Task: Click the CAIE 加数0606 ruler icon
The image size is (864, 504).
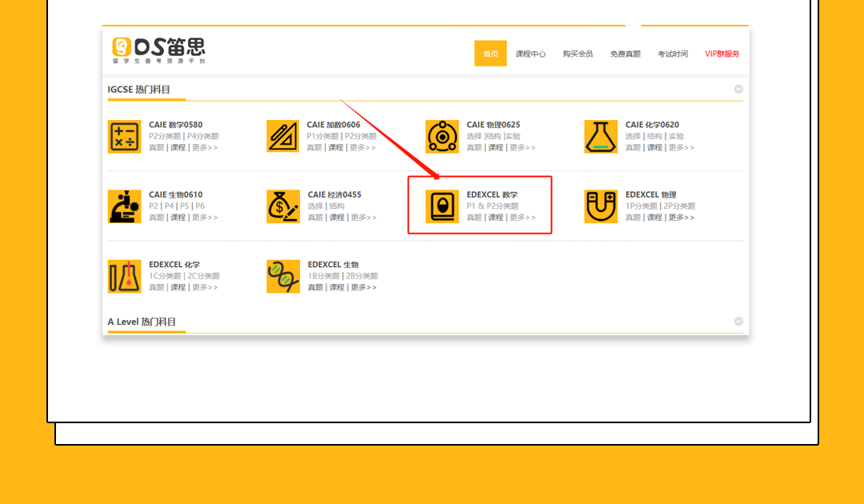Action: pyautogui.click(x=282, y=136)
